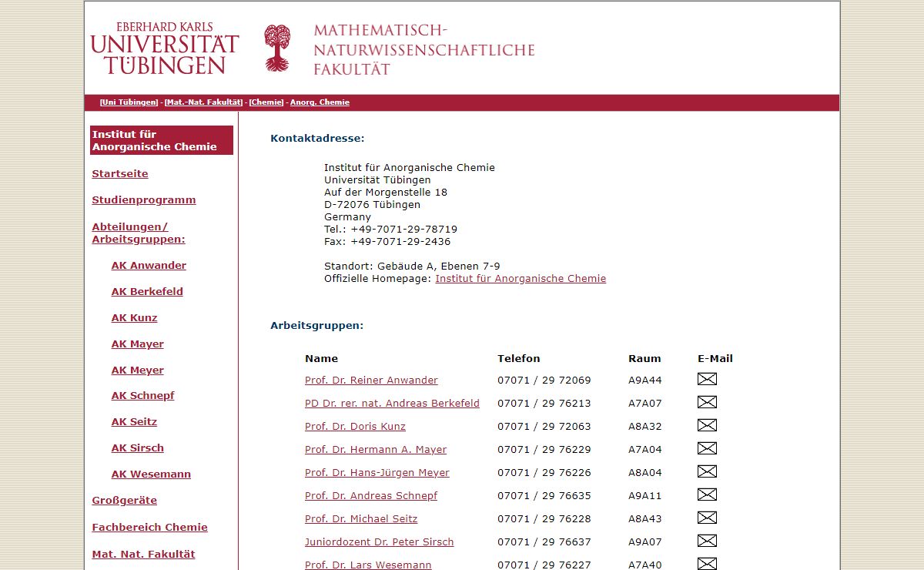The image size is (924, 570).
Task: Click Tel.: +49-7071-29-78719 text
Action: (x=390, y=230)
